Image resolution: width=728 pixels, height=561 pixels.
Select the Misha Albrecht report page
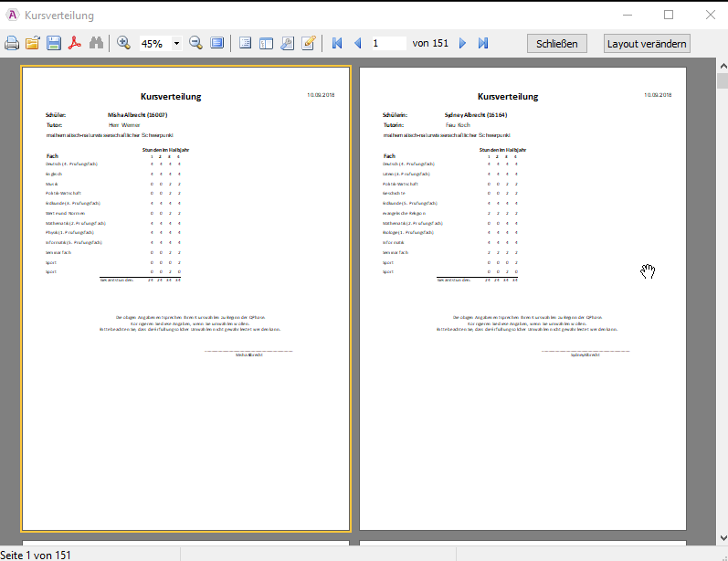point(185,299)
